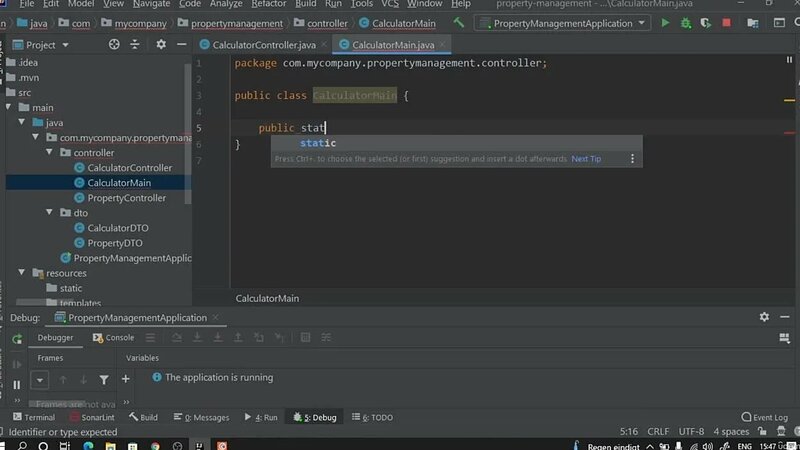Hide the Project tool window
This screenshot has width=800, height=450.
(181, 45)
